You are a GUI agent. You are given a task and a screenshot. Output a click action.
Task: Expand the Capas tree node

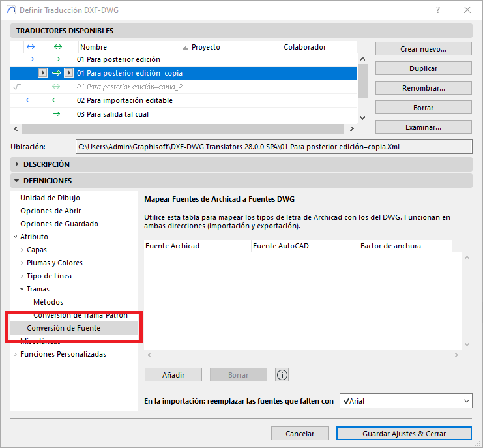click(22, 250)
